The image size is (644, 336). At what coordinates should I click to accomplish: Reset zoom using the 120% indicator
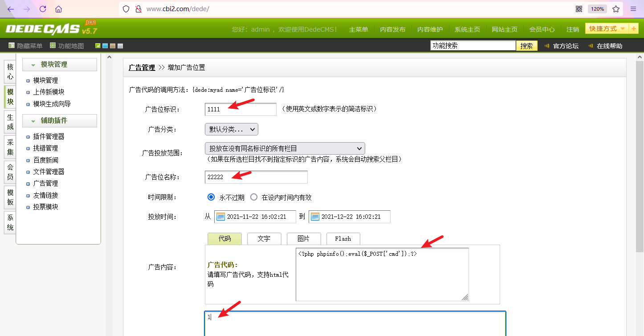coord(597,9)
